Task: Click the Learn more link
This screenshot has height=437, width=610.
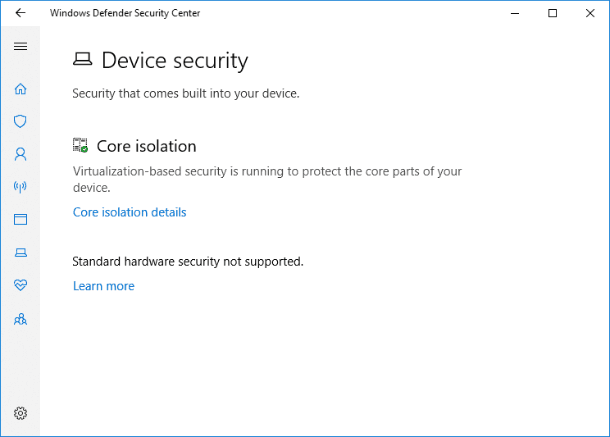Action: click(103, 286)
